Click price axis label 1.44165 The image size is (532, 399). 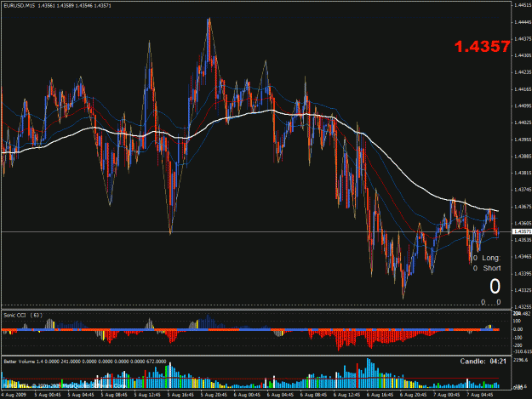523,89
